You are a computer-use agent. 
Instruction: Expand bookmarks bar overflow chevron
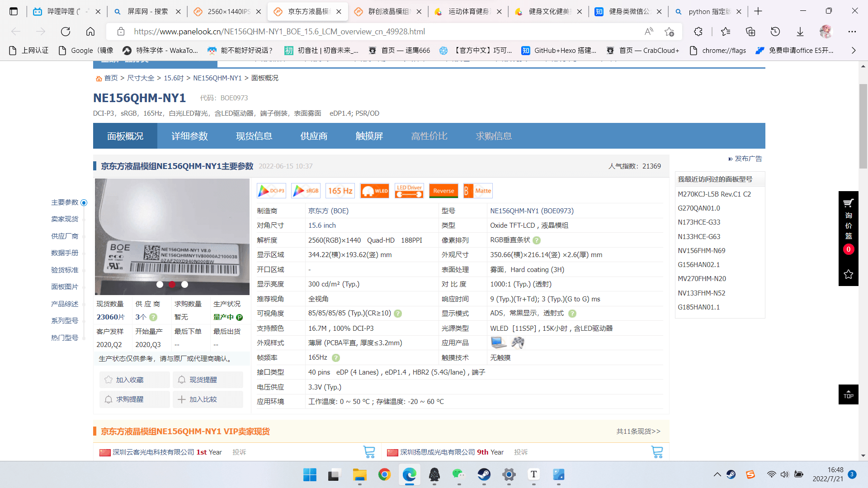coord(854,51)
